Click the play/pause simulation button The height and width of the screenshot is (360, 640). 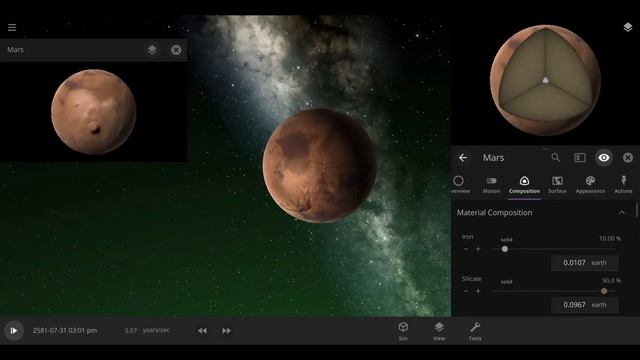click(x=13, y=331)
